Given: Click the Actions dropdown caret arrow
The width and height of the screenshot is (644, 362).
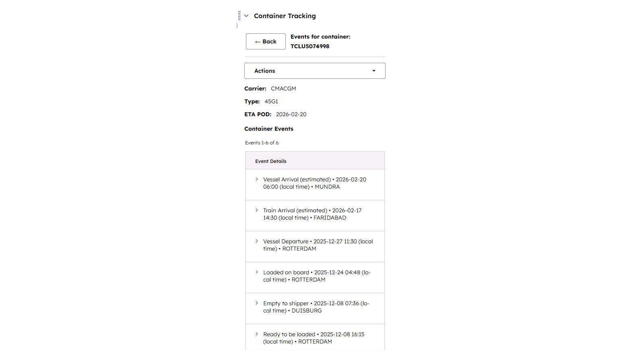Looking at the screenshot, I should coord(374,71).
